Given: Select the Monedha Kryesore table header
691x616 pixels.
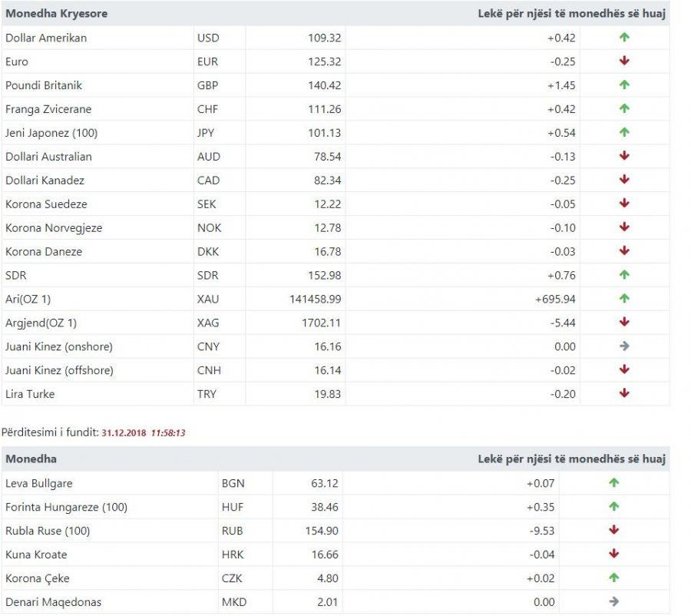Looking at the screenshot, I should click(56, 13).
